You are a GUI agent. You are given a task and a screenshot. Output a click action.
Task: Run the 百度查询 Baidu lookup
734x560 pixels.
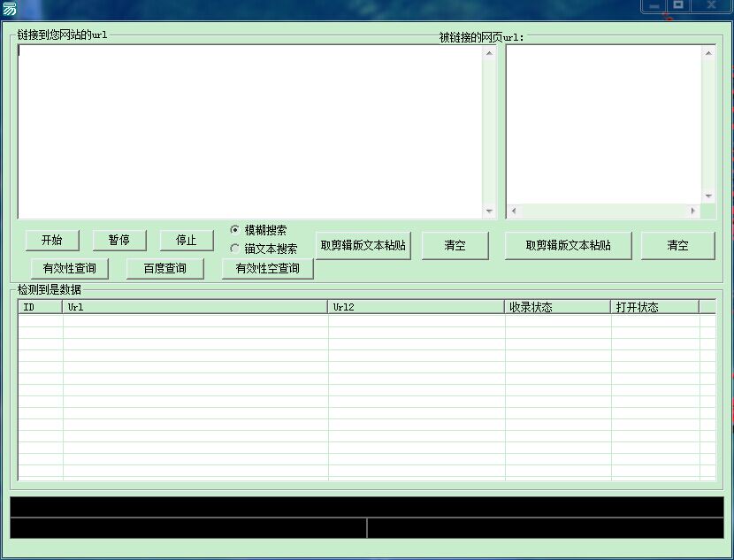164,268
